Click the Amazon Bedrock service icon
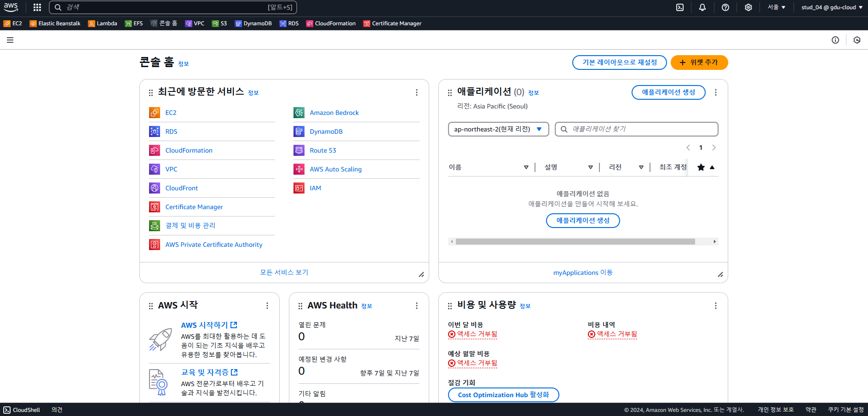868x416 pixels. 299,113
